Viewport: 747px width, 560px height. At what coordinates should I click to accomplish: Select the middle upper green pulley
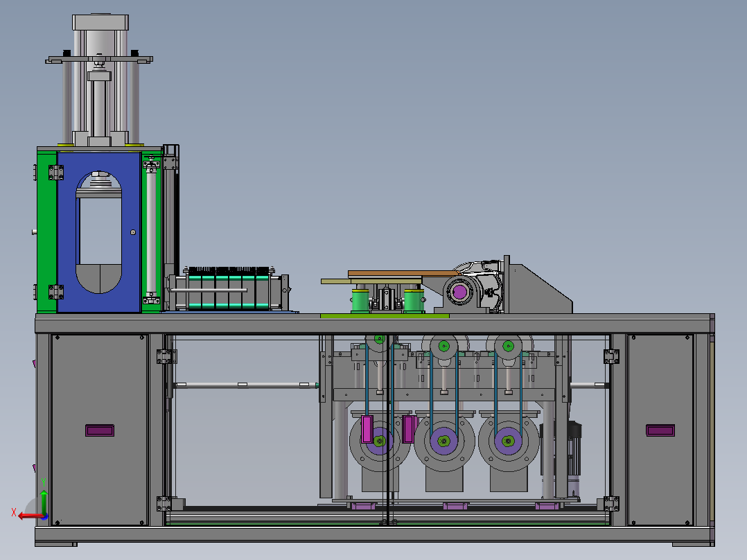[x=443, y=346]
